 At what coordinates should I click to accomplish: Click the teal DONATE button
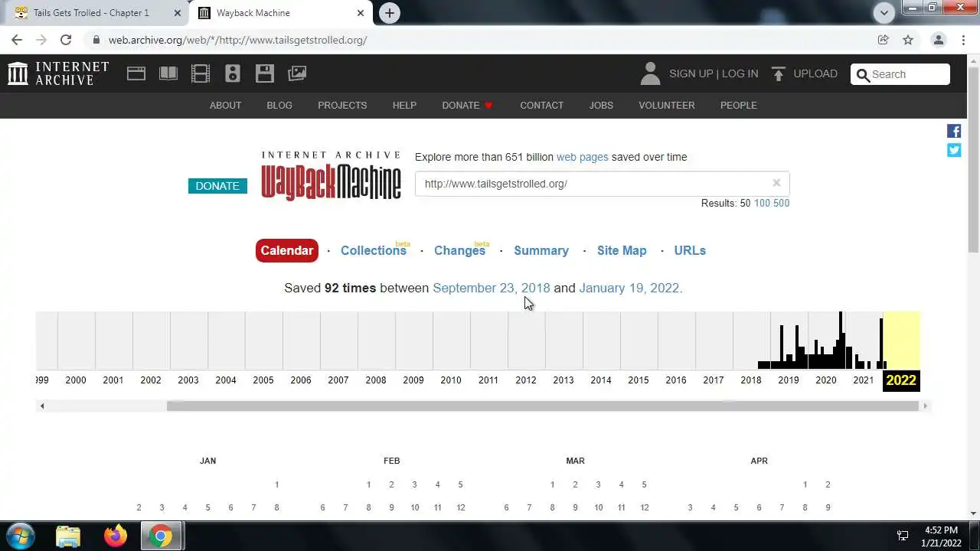(217, 186)
